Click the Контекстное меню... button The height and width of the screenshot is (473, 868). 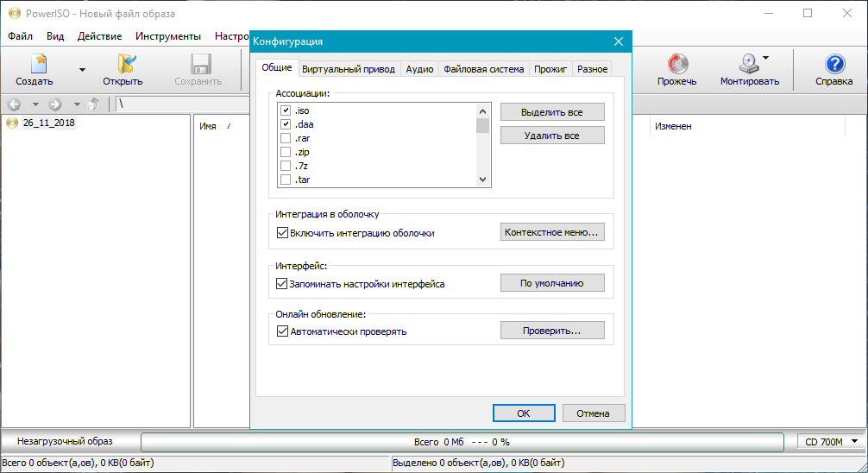point(552,232)
